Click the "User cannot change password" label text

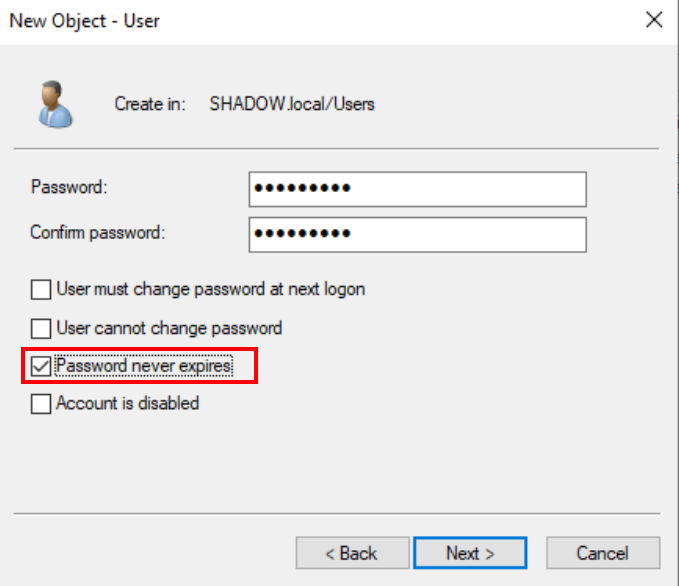169,328
